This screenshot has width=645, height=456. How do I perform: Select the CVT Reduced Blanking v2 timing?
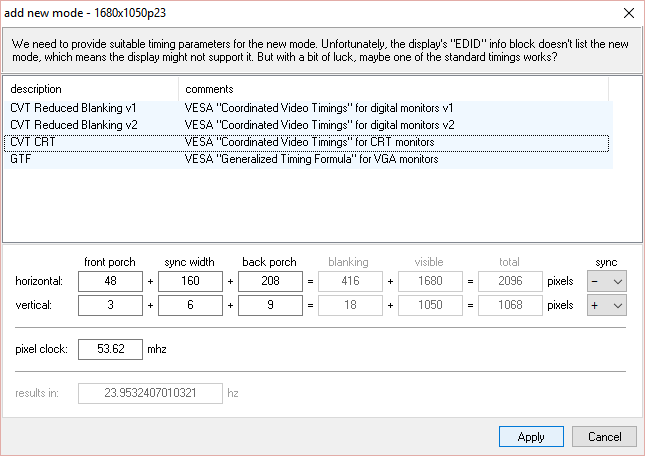pyautogui.click(x=74, y=125)
